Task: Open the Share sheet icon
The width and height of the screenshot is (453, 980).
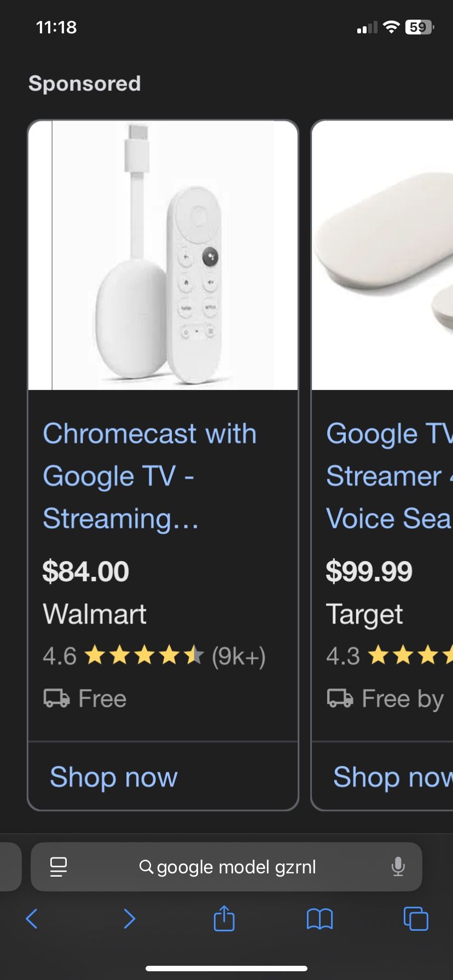Action: click(x=224, y=918)
